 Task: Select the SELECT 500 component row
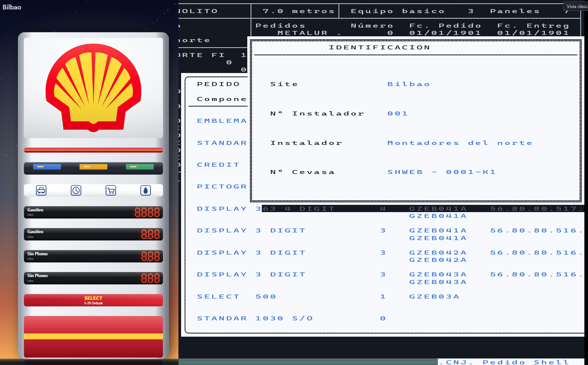click(x=328, y=297)
